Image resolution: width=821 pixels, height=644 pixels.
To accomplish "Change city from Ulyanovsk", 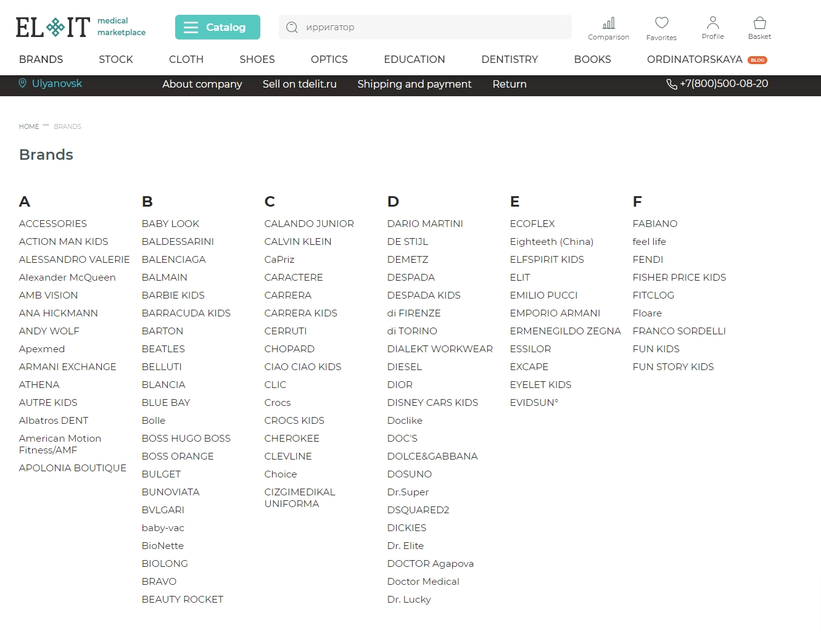I will [x=57, y=83].
